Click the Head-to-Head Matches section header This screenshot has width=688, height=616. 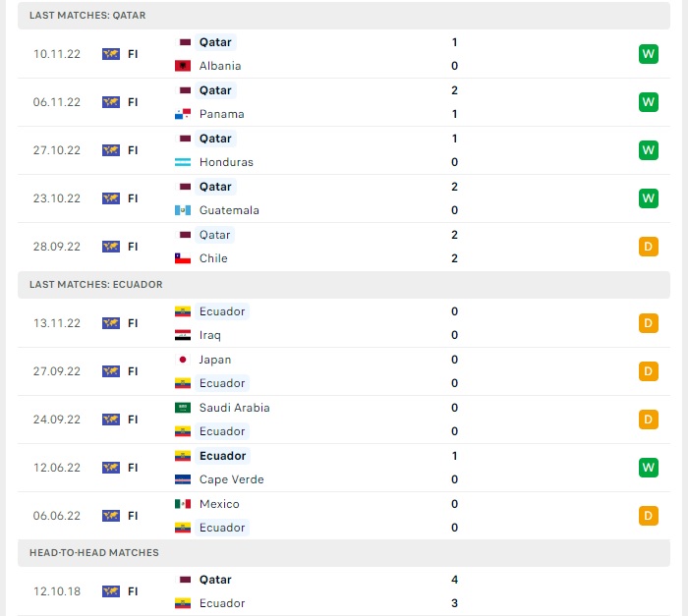[93, 552]
